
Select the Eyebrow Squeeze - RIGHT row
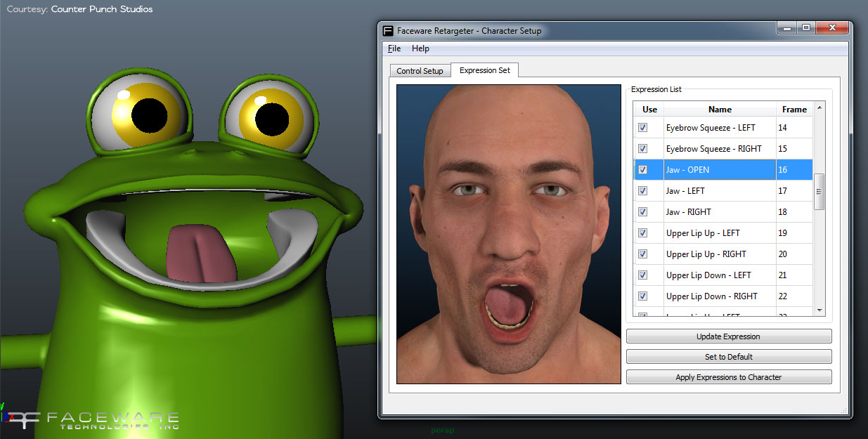tap(723, 149)
